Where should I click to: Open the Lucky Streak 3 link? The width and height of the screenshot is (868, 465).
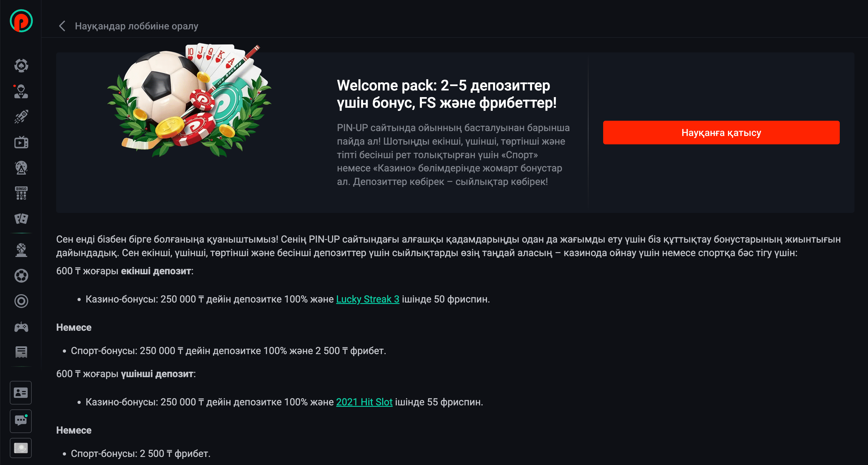[368, 299]
